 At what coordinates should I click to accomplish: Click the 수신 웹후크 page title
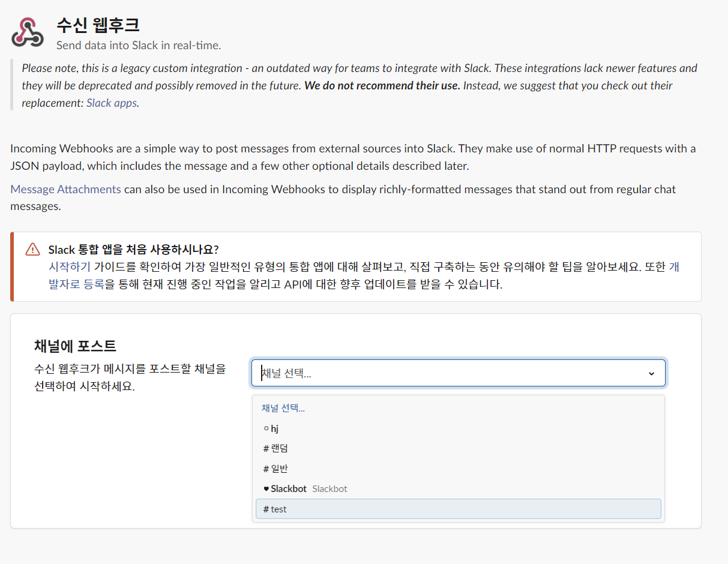(98, 25)
